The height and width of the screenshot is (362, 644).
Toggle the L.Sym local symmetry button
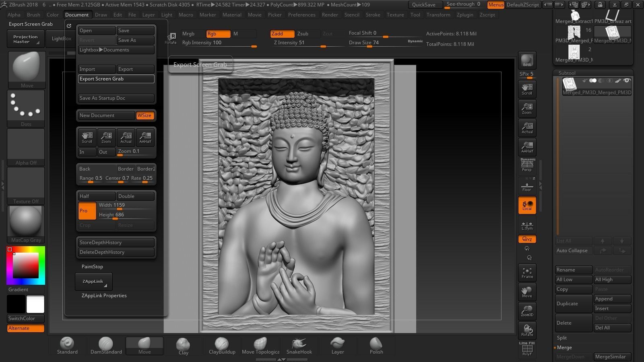[527, 225]
